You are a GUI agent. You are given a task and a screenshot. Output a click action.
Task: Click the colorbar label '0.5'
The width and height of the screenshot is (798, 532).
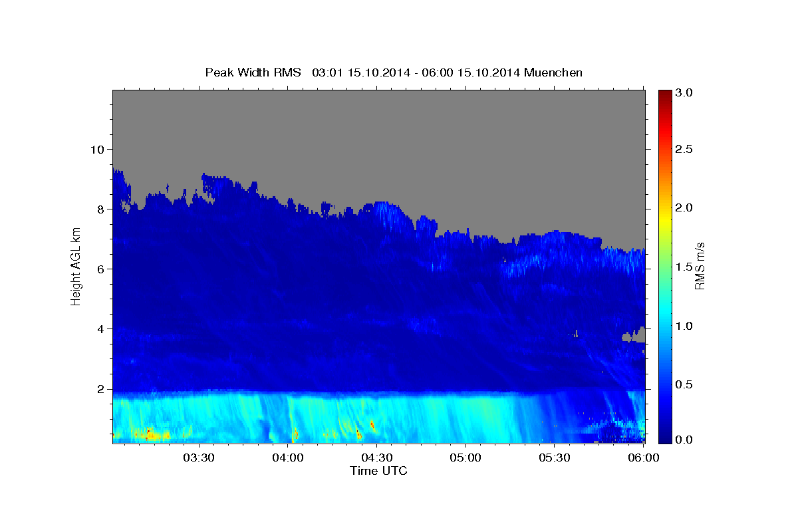(x=685, y=384)
